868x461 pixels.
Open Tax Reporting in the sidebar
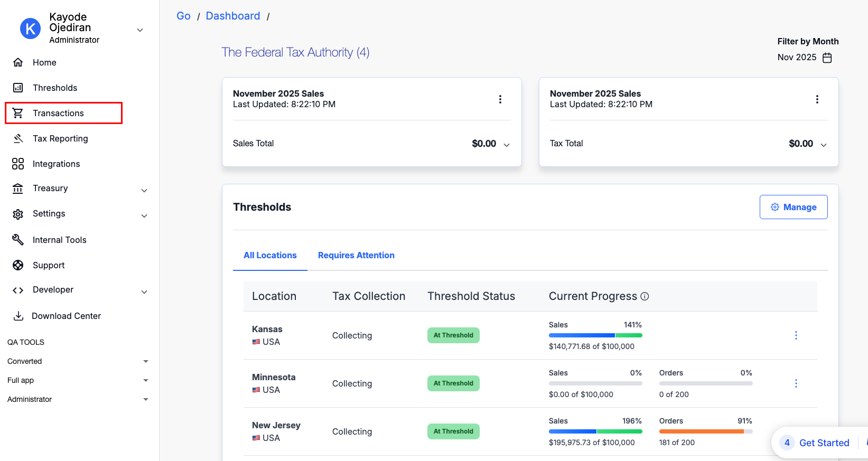(x=60, y=138)
